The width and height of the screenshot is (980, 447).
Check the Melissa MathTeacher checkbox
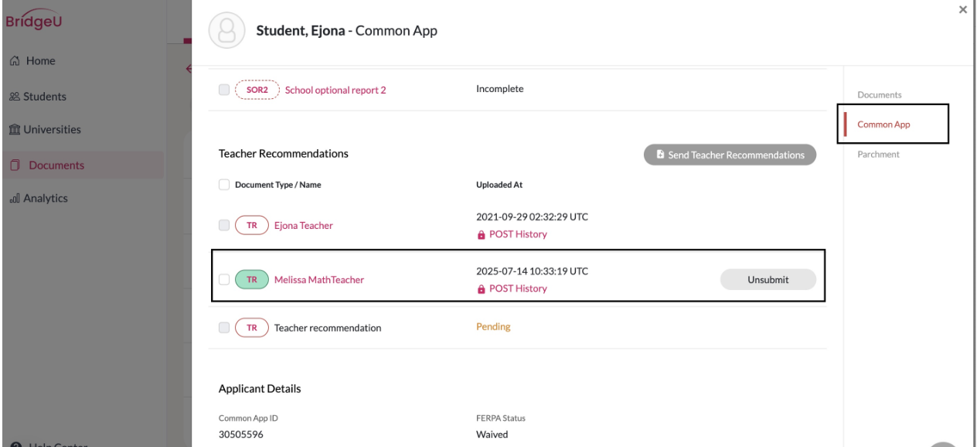coord(224,280)
